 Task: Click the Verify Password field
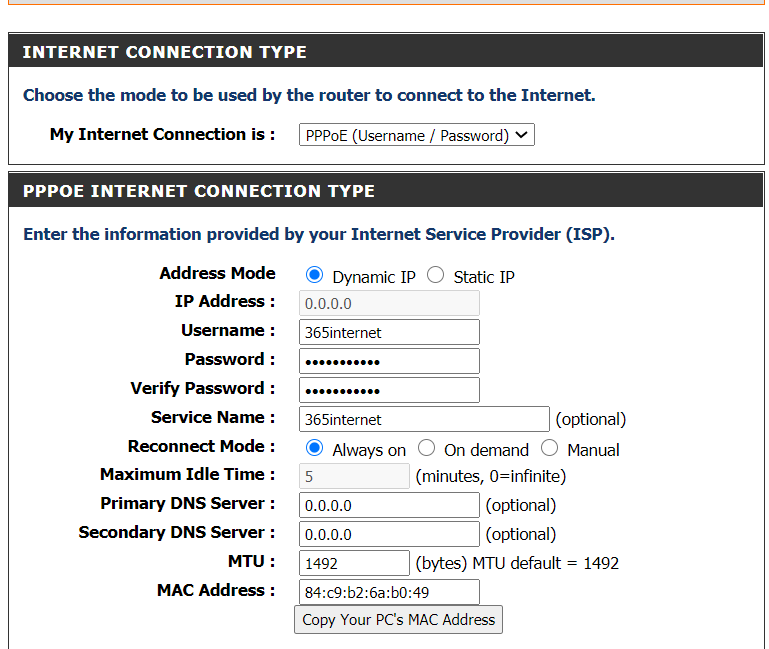pos(389,390)
